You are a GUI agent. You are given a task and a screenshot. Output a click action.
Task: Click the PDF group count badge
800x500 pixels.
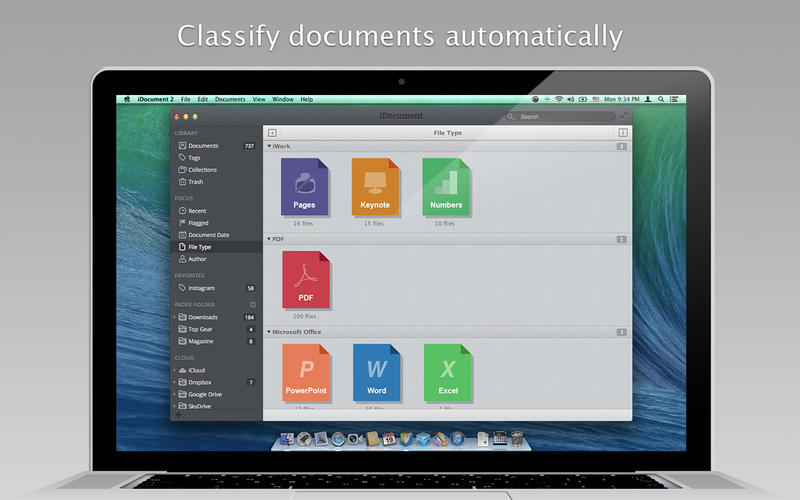(x=621, y=239)
